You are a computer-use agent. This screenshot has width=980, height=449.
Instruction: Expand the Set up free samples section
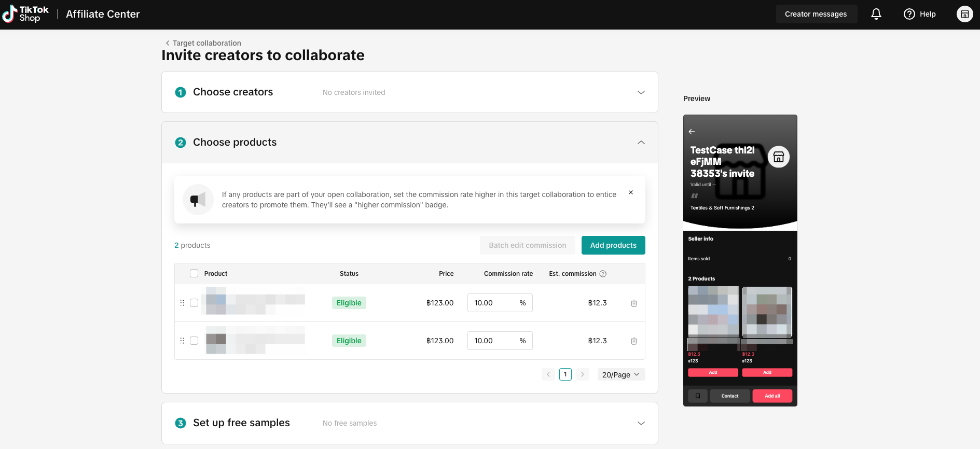(x=641, y=423)
